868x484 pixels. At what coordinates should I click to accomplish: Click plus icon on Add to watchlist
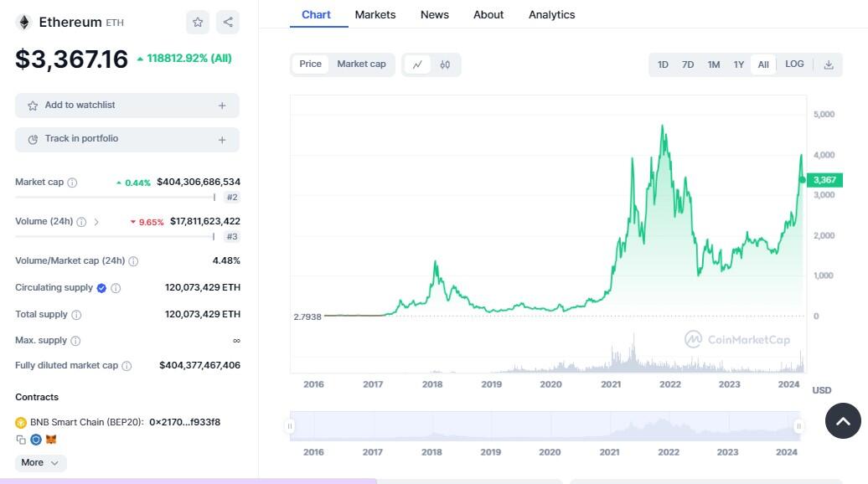pyautogui.click(x=222, y=106)
